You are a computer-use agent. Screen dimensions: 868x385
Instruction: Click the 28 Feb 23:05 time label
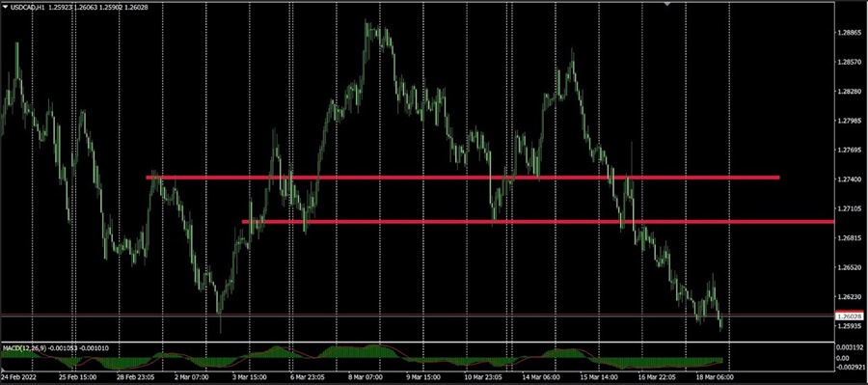[136, 376]
